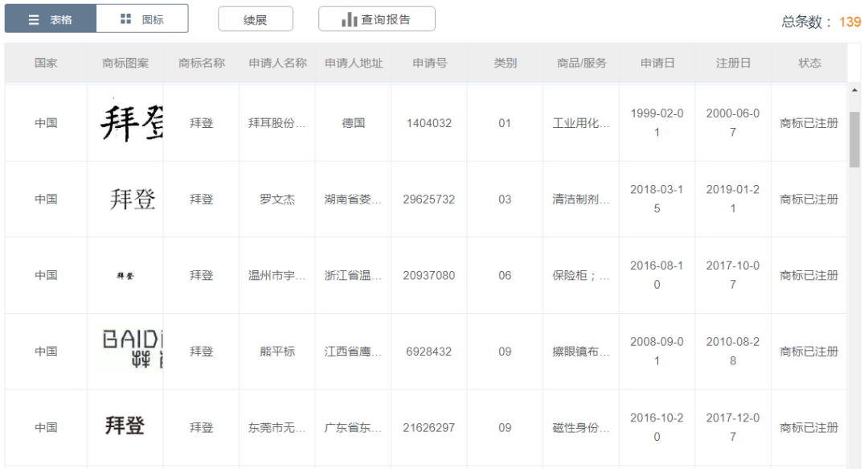The image size is (868, 469).
Task: Click applicant 温州市宇… cell
Action: pyautogui.click(x=276, y=275)
